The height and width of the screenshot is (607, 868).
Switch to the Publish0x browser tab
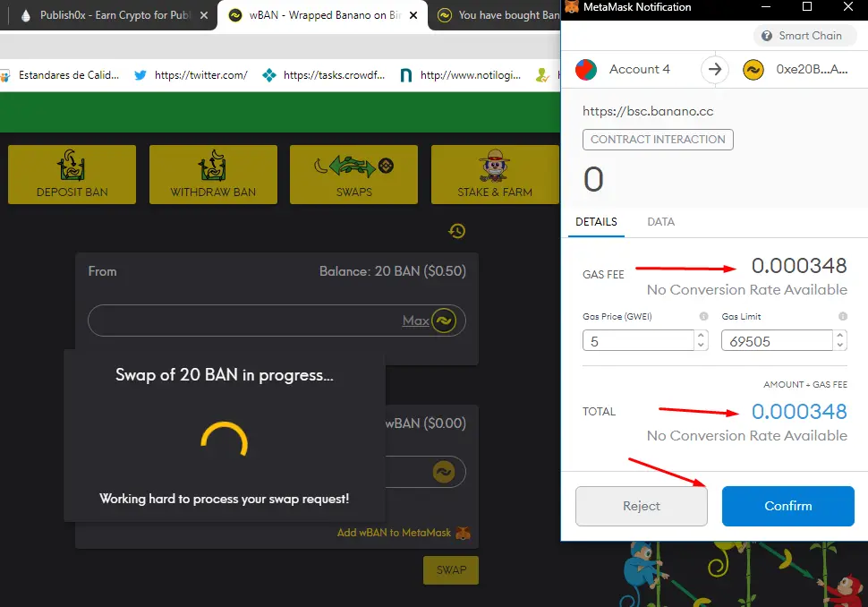tap(114, 15)
